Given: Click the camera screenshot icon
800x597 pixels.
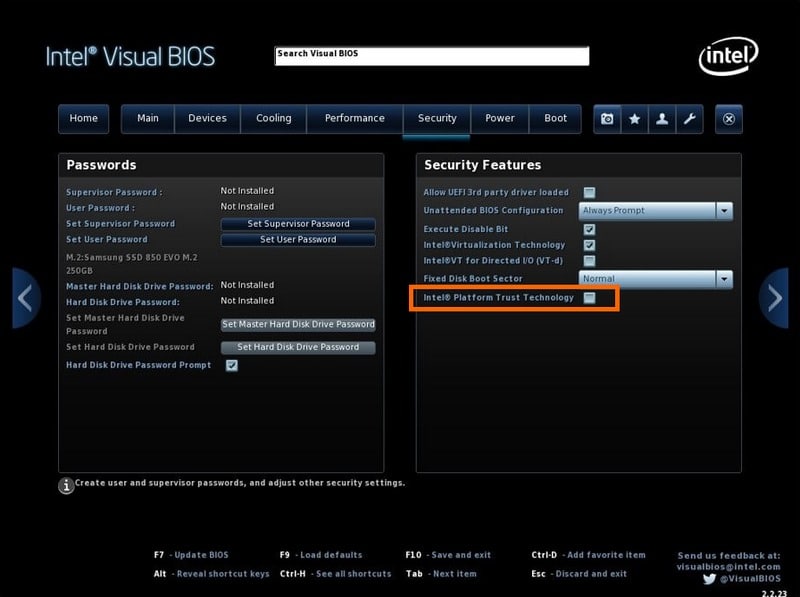Looking at the screenshot, I should click(607, 119).
